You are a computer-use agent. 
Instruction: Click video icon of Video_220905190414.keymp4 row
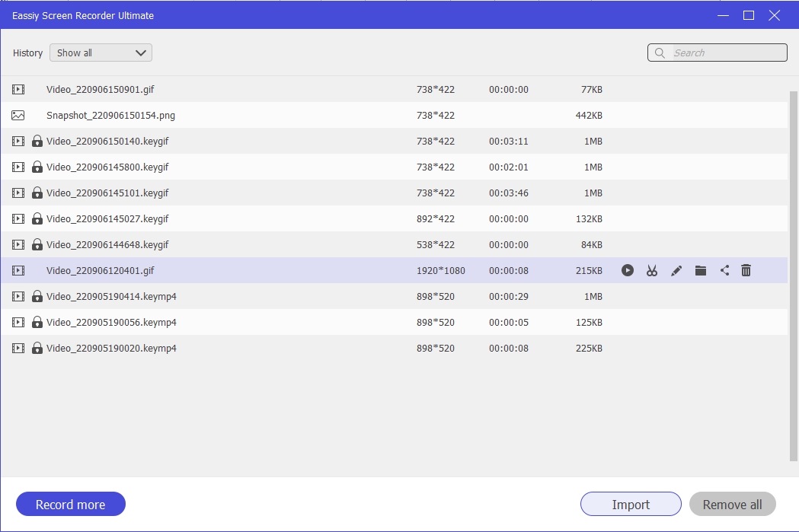pyautogui.click(x=18, y=296)
